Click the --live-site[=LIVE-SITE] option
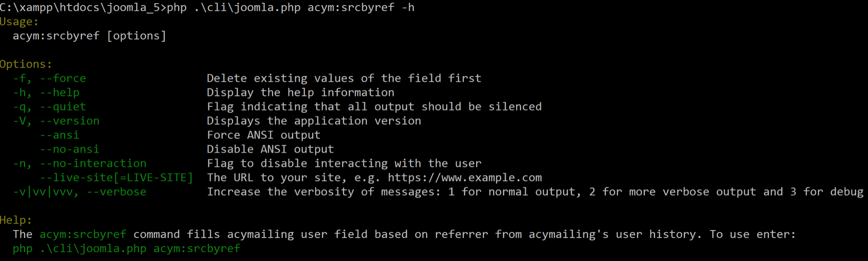This screenshot has width=868, height=261. (x=116, y=177)
